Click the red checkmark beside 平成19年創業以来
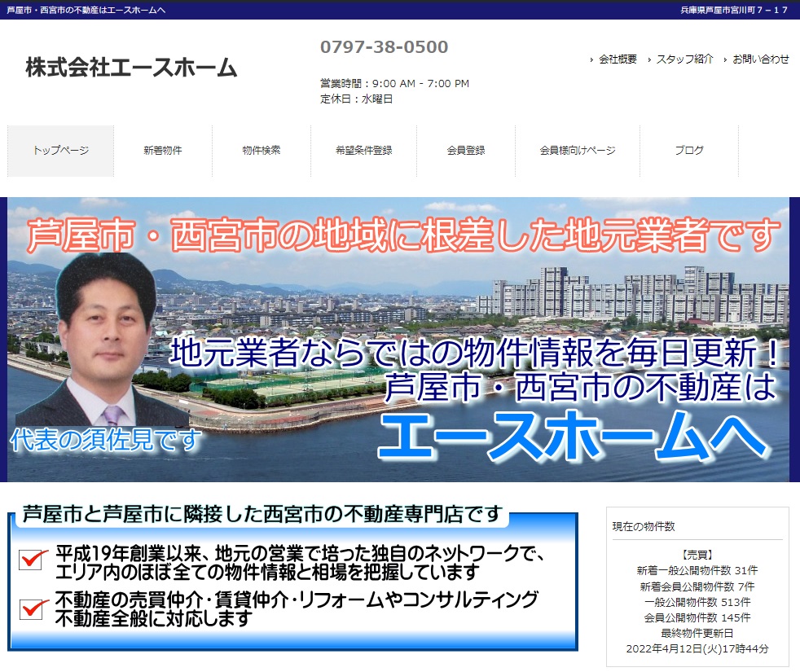800x672 pixels. [33, 559]
